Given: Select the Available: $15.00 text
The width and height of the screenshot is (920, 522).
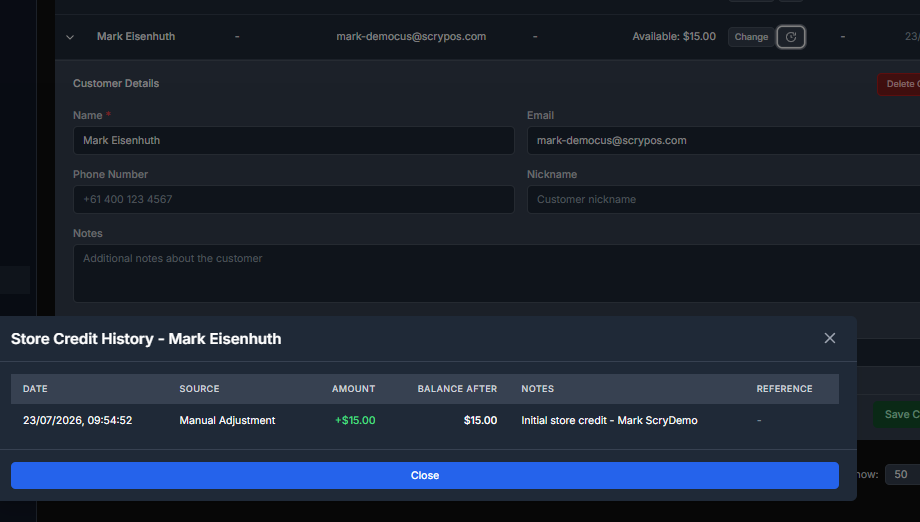Looking at the screenshot, I should 674,36.
